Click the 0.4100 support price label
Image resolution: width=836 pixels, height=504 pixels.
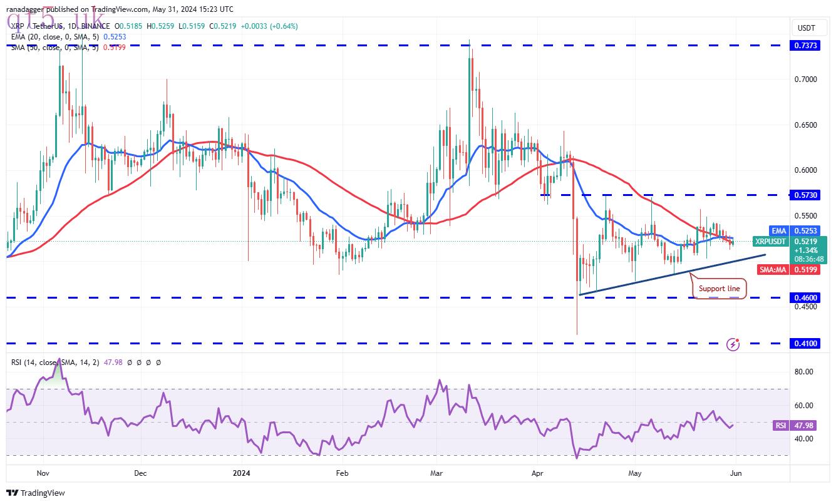click(x=805, y=344)
